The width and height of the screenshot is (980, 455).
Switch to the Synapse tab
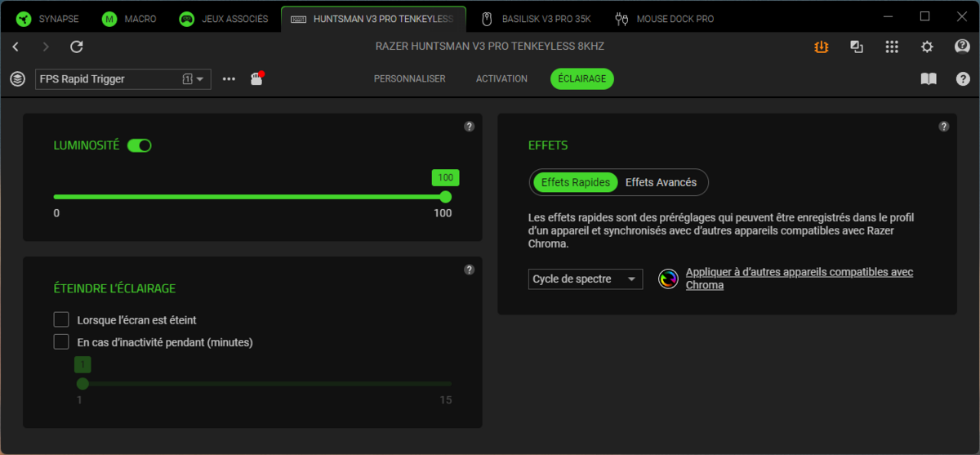pos(47,18)
